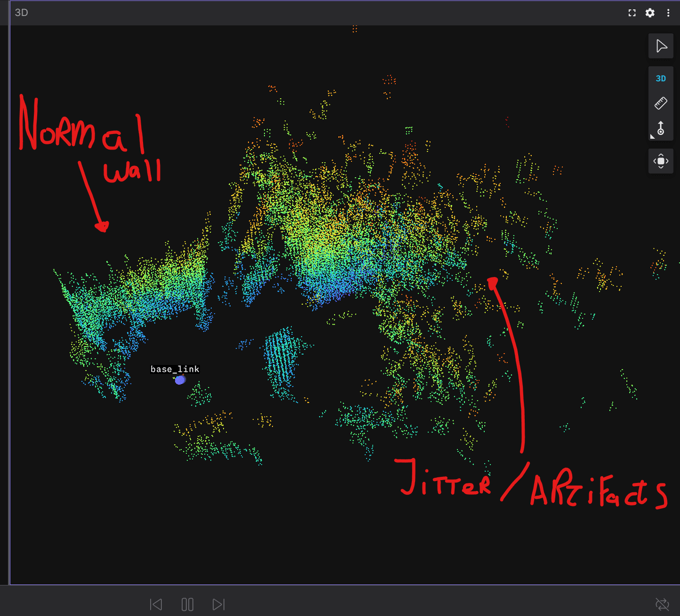Image resolution: width=680 pixels, height=616 pixels.
Task: Click the base_link frame marker
Action: click(x=175, y=369)
